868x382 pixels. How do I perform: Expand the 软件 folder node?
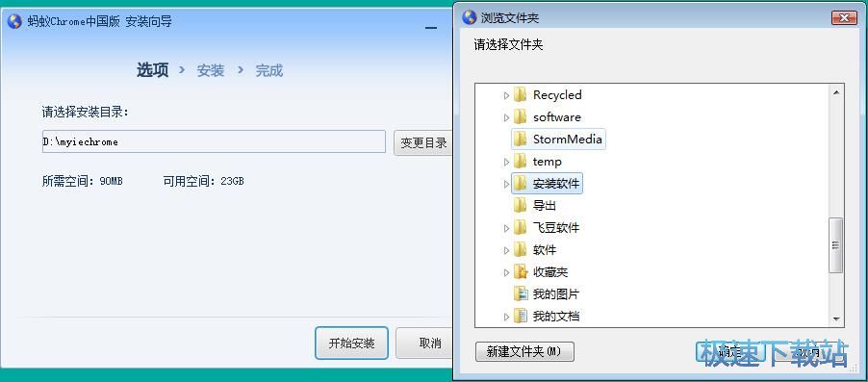(x=506, y=250)
